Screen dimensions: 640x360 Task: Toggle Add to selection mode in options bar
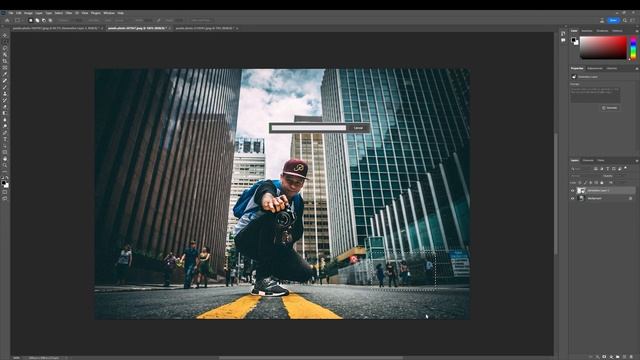37,20
